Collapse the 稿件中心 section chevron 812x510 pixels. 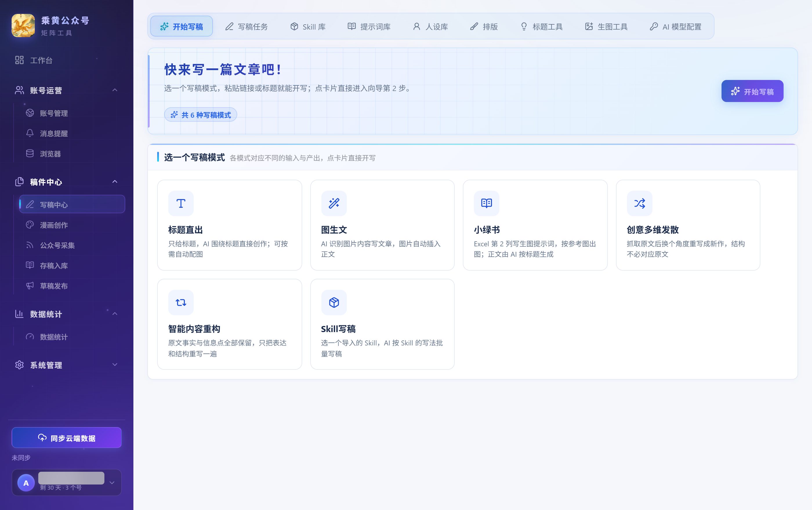click(x=115, y=182)
